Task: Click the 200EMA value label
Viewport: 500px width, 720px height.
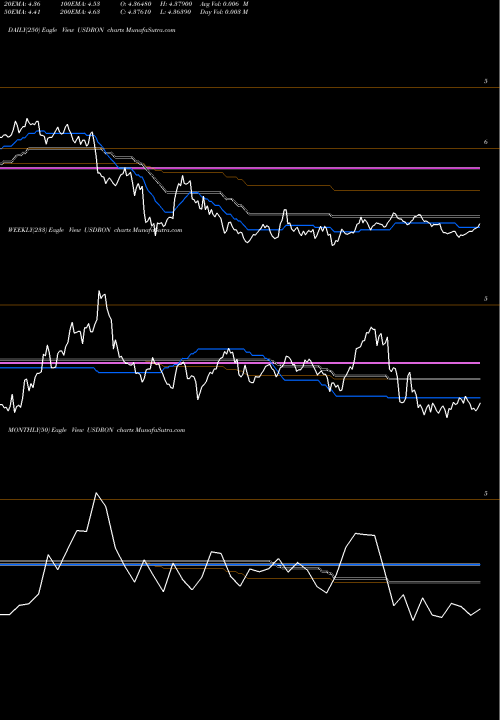Action: coord(80,12)
